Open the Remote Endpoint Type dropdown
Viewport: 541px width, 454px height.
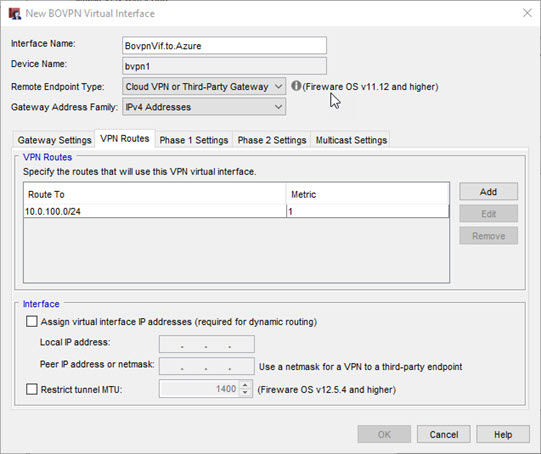204,87
